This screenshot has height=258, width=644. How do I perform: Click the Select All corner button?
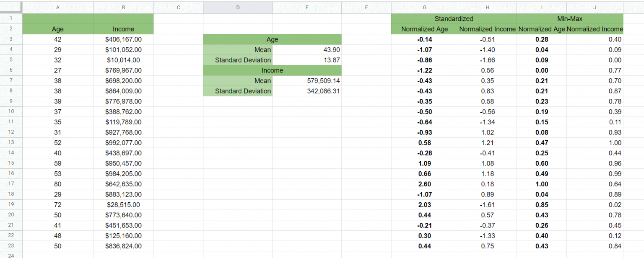pyautogui.click(x=11, y=7)
